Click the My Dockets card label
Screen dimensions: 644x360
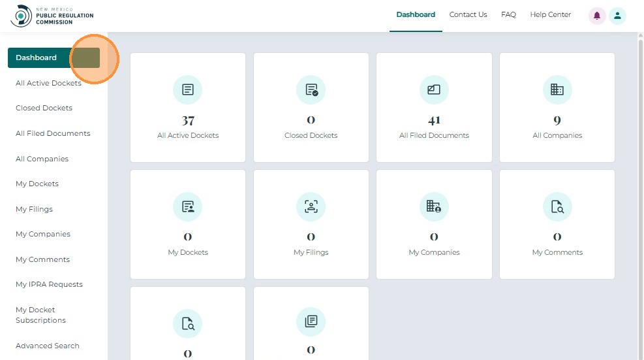pyautogui.click(x=188, y=252)
